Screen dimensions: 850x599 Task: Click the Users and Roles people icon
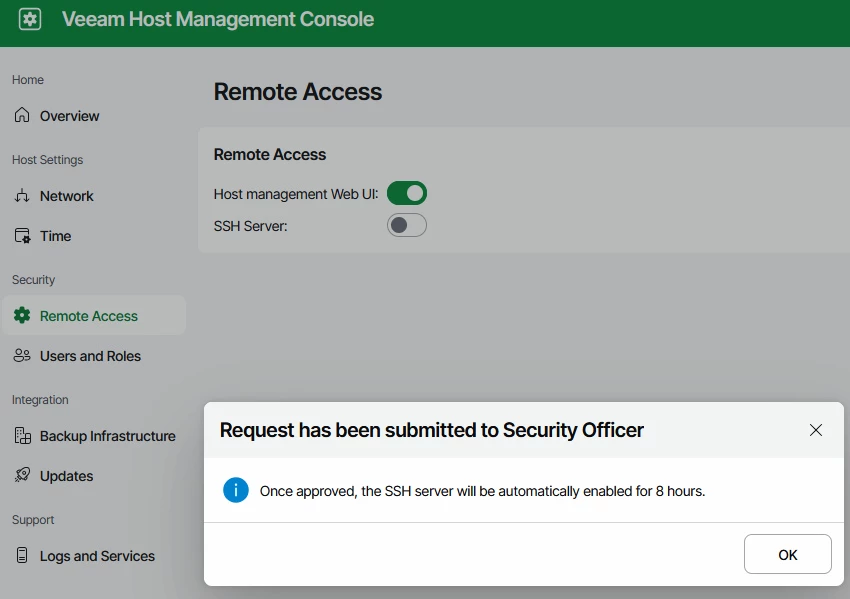coord(22,356)
